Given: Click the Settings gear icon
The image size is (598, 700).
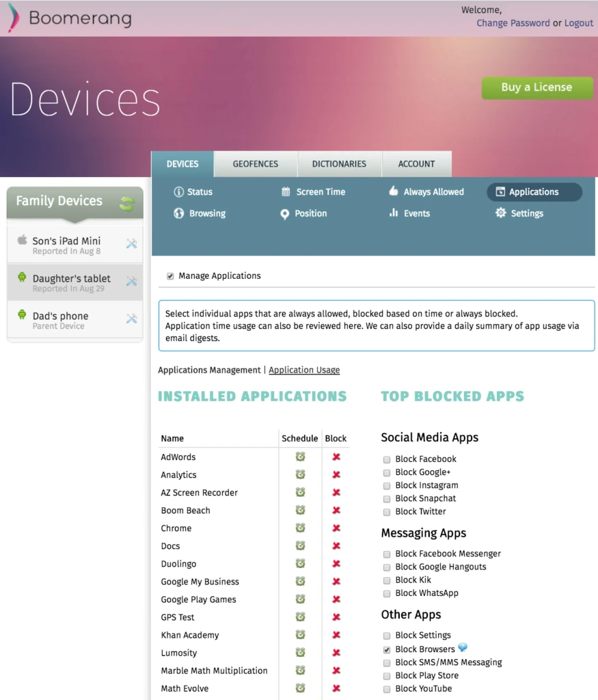Looking at the screenshot, I should click(x=502, y=213).
